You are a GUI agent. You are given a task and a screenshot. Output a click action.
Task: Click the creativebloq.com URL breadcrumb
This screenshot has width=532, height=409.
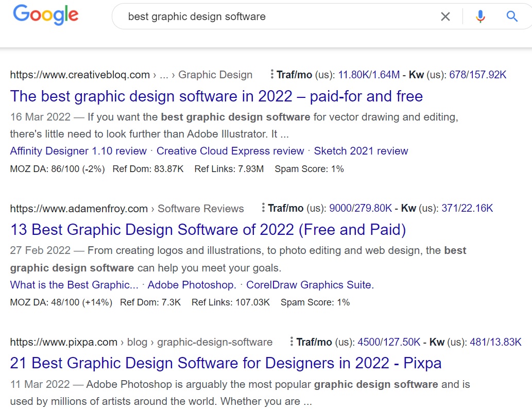[x=131, y=75]
